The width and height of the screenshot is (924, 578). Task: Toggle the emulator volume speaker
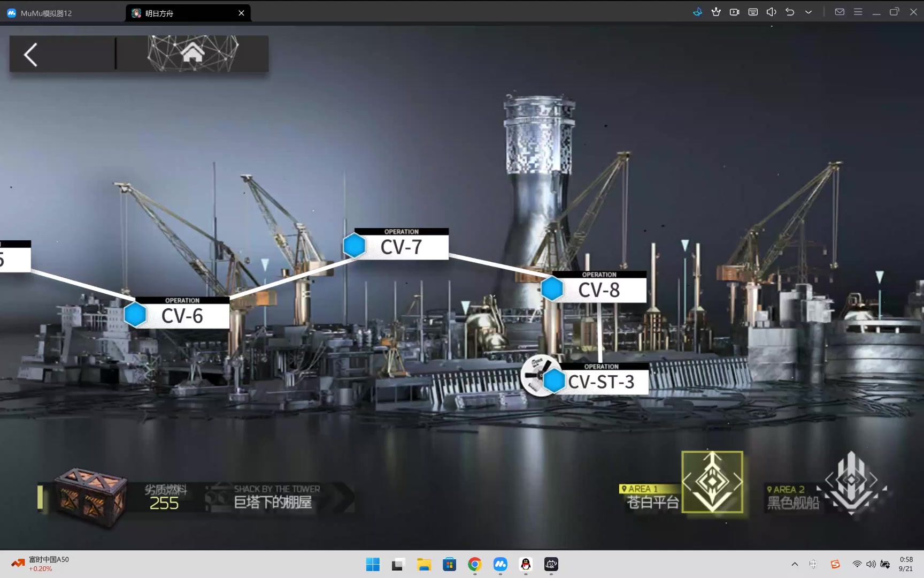coord(771,12)
